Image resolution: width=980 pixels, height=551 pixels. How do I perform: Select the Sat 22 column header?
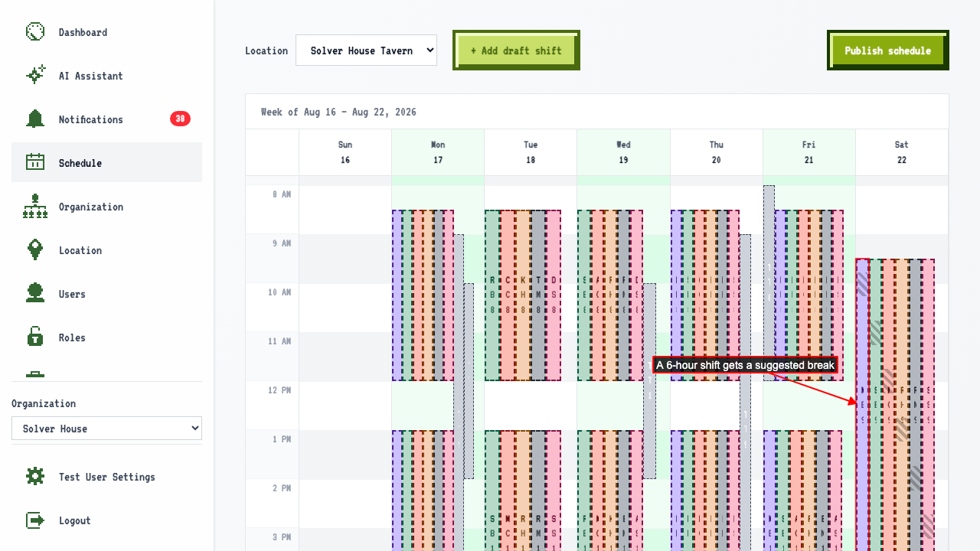902,152
